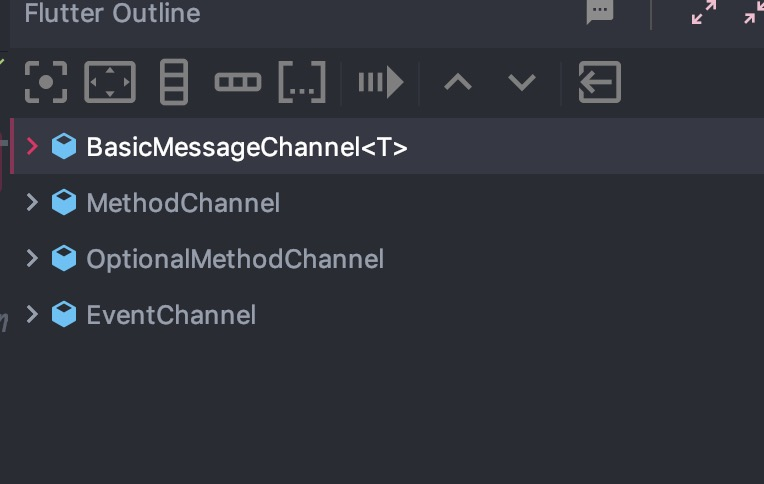
Task: Select the MethodChannel class item
Action: (x=183, y=203)
